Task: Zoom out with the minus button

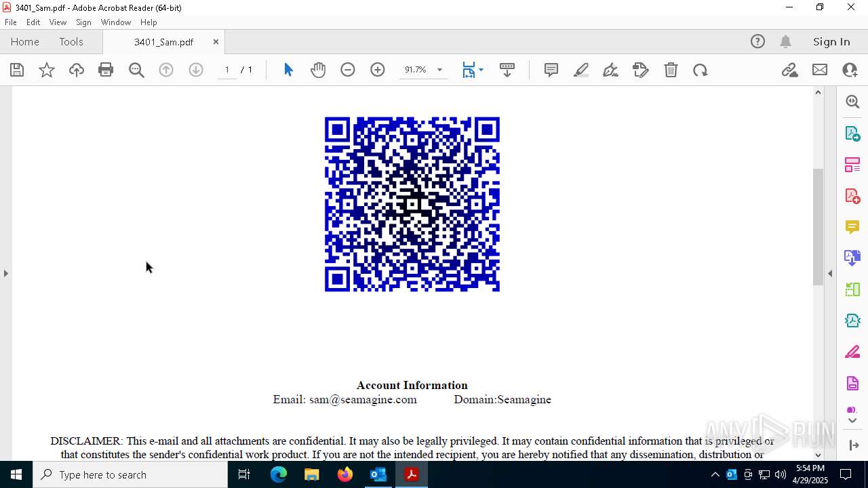Action: click(348, 70)
